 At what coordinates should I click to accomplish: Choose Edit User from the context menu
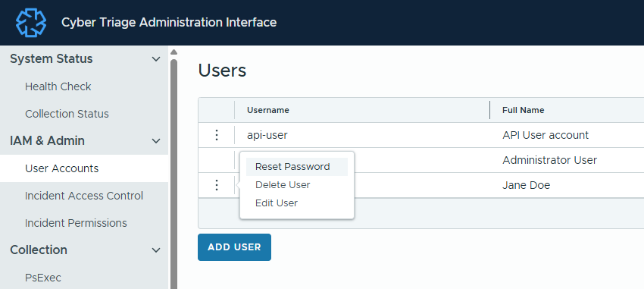(x=277, y=203)
